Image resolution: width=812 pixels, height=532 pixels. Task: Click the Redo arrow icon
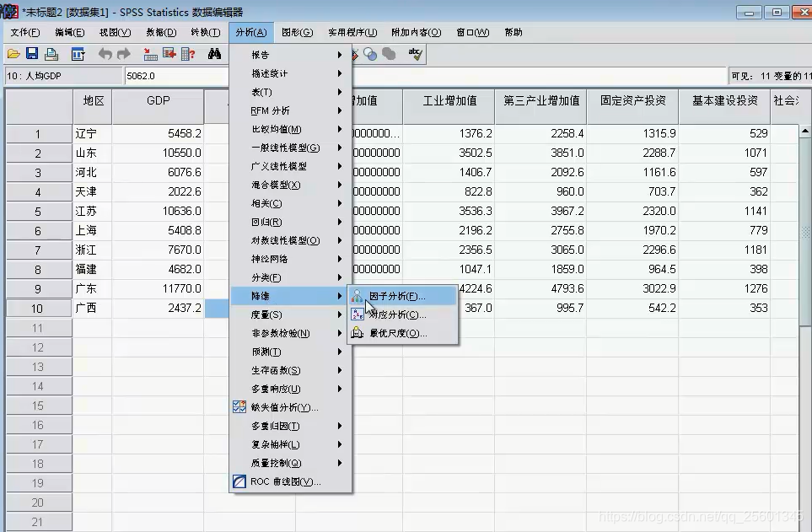pos(124,54)
